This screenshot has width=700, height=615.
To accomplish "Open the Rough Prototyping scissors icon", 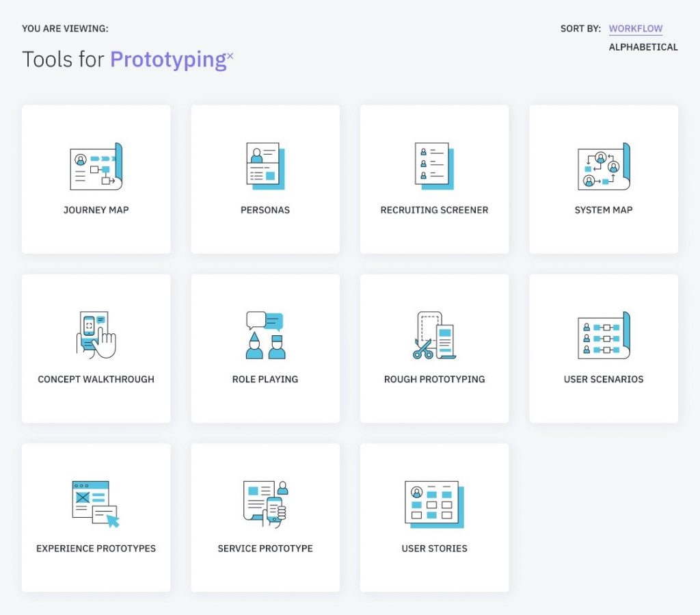I will 434,335.
